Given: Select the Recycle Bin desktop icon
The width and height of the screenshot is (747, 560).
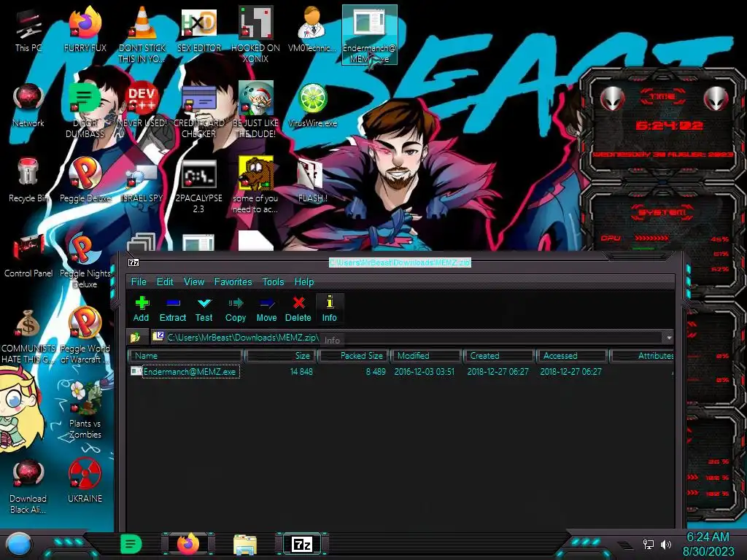Looking at the screenshot, I should [28, 180].
